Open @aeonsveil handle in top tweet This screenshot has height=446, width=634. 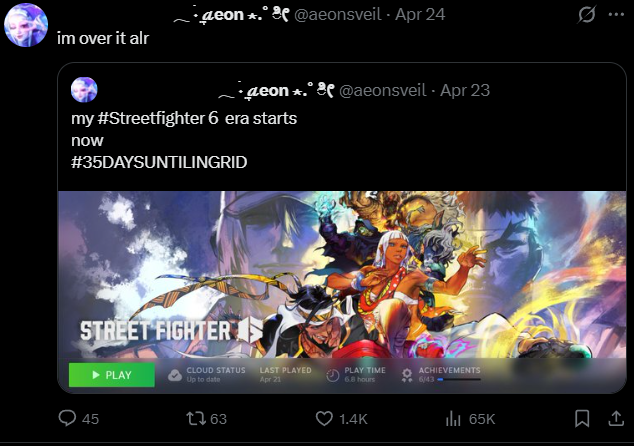click(338, 15)
